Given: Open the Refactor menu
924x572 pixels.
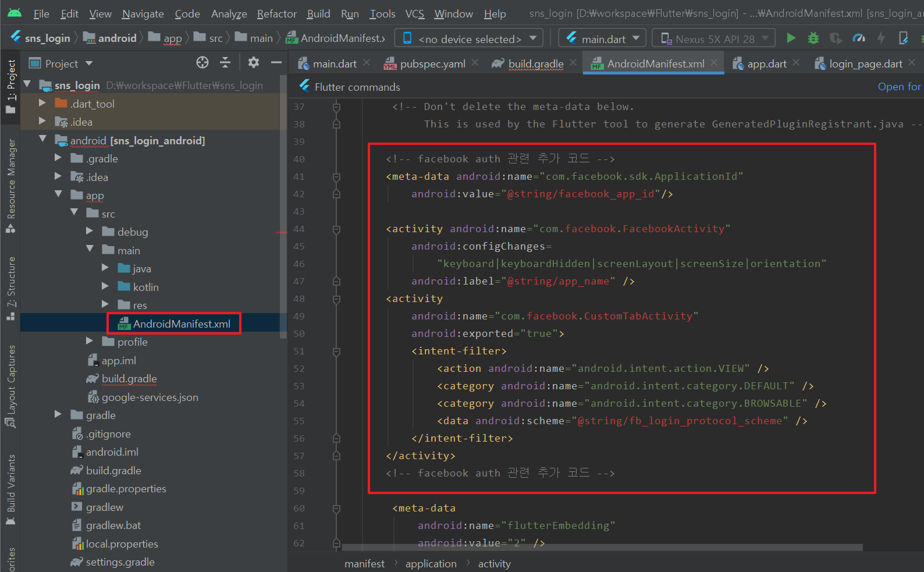Looking at the screenshot, I should [276, 13].
